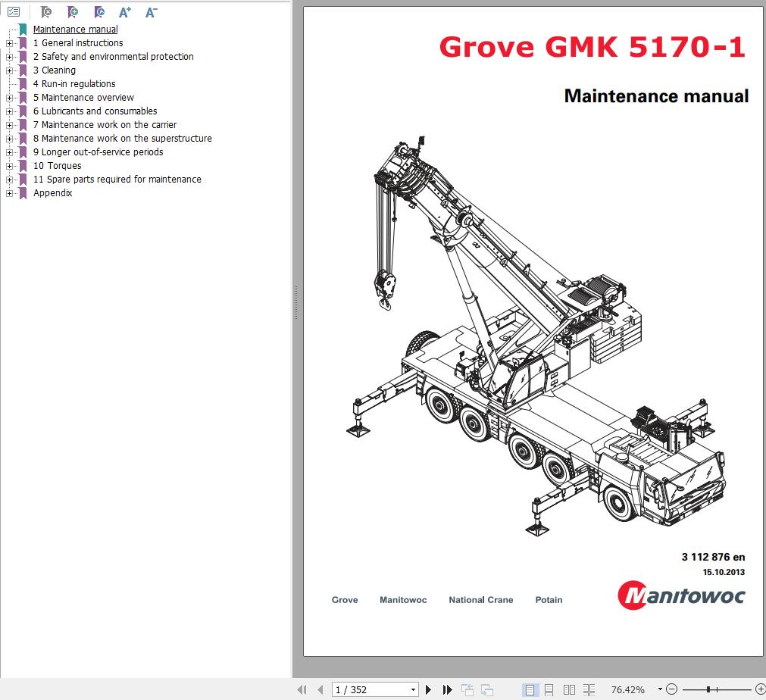Screen dimensions: 766x700
Task: Click the purple bookmark icon beside 4 Run-in regulations
Action: pos(23,84)
